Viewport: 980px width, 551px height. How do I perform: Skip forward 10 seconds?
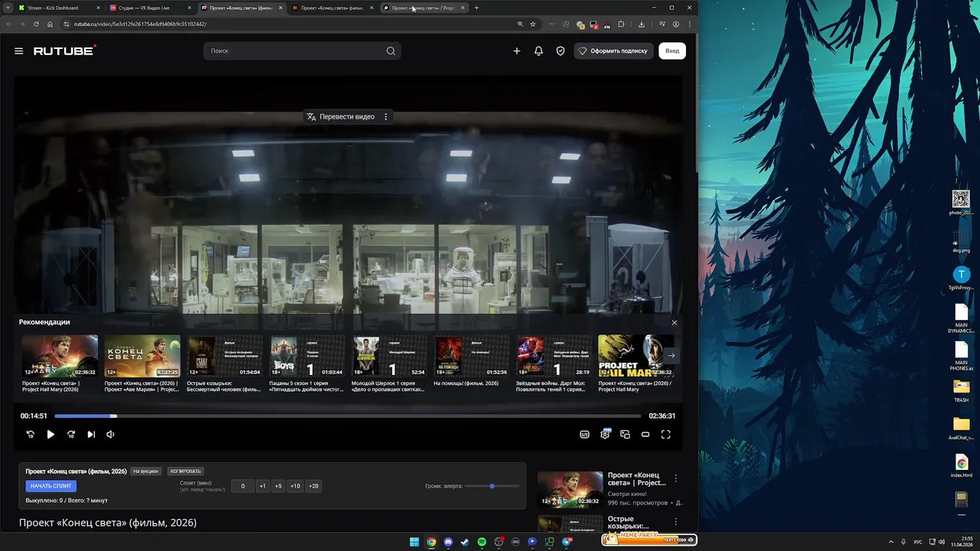(x=70, y=435)
